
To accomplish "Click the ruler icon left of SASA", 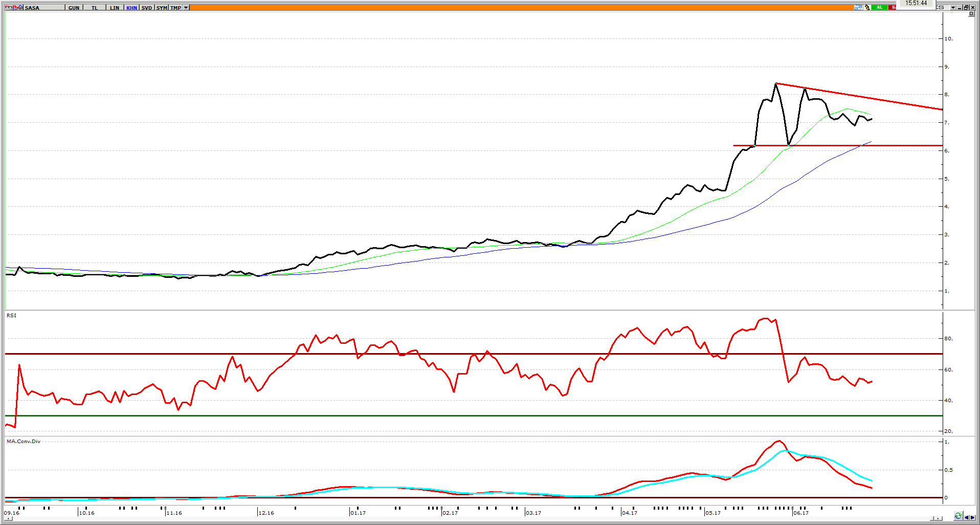I will click(x=9, y=8).
